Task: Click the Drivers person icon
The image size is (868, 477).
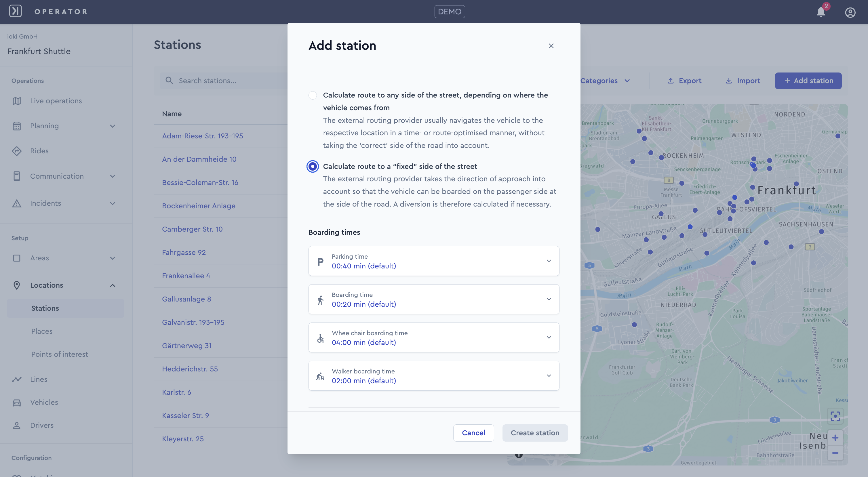Action: tap(16, 426)
